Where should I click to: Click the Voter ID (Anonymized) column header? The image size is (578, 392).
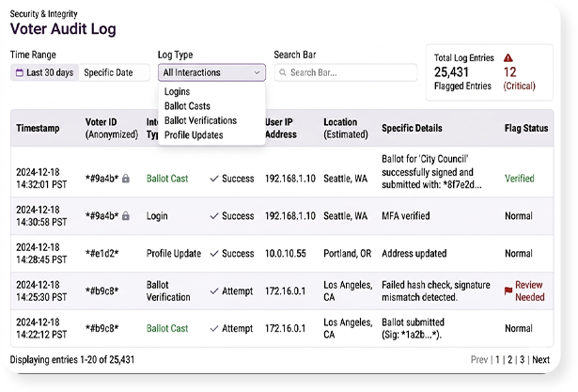pyautogui.click(x=112, y=128)
